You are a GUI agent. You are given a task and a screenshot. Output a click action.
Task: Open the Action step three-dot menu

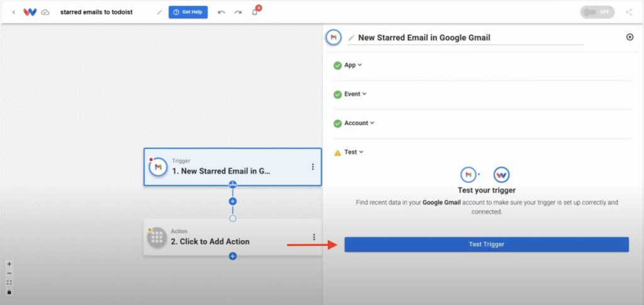tap(314, 237)
